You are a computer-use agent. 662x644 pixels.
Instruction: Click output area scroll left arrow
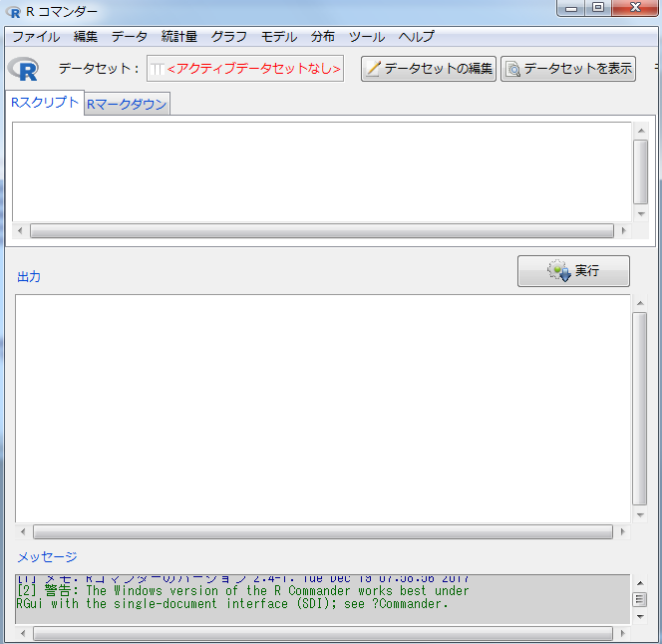click(x=23, y=531)
